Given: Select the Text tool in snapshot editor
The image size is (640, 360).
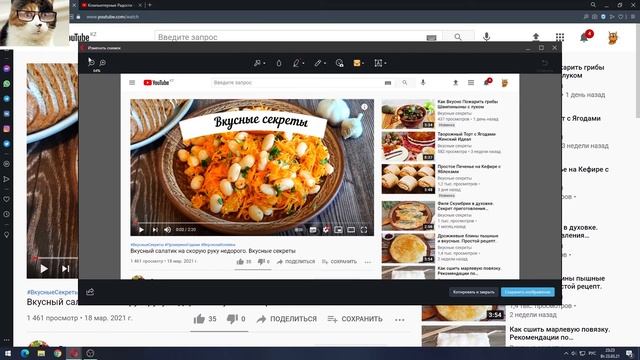Looking at the screenshot, I should click(x=378, y=63).
